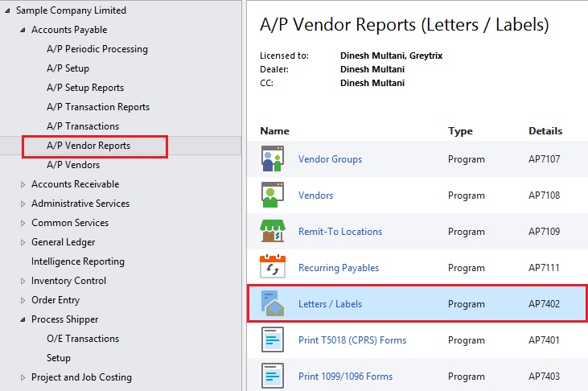Viewport: 588px width, 391px height.
Task: Click the Vendors person icon
Action: pos(273,195)
